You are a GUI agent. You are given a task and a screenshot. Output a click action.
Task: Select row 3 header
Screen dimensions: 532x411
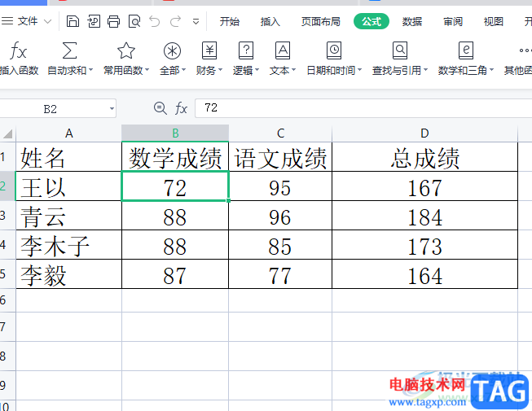click(x=7, y=215)
